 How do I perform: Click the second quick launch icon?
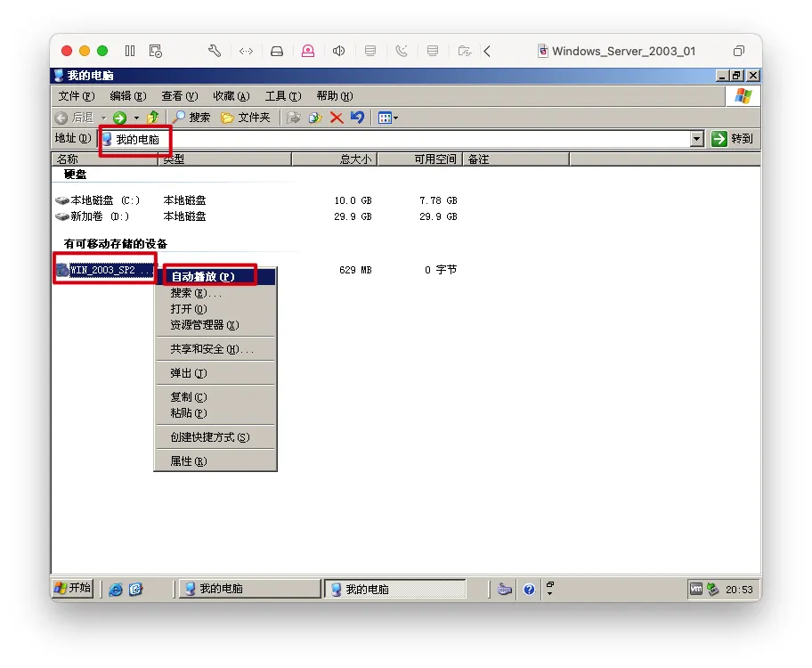[x=135, y=590]
